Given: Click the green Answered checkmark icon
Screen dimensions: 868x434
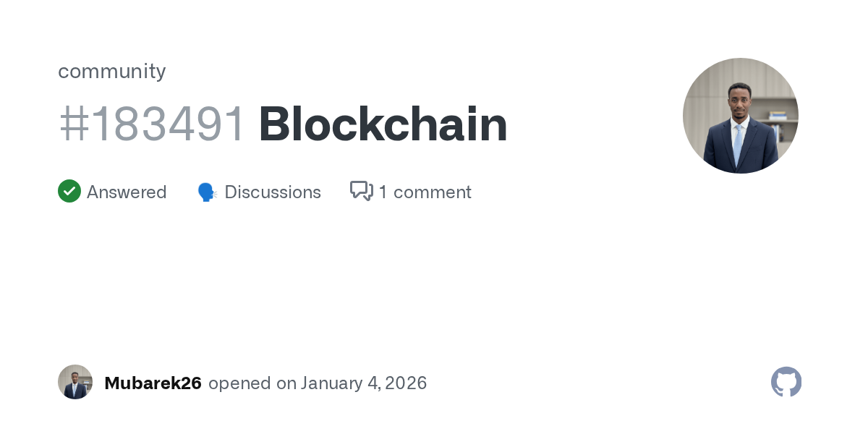Looking at the screenshot, I should (x=69, y=192).
